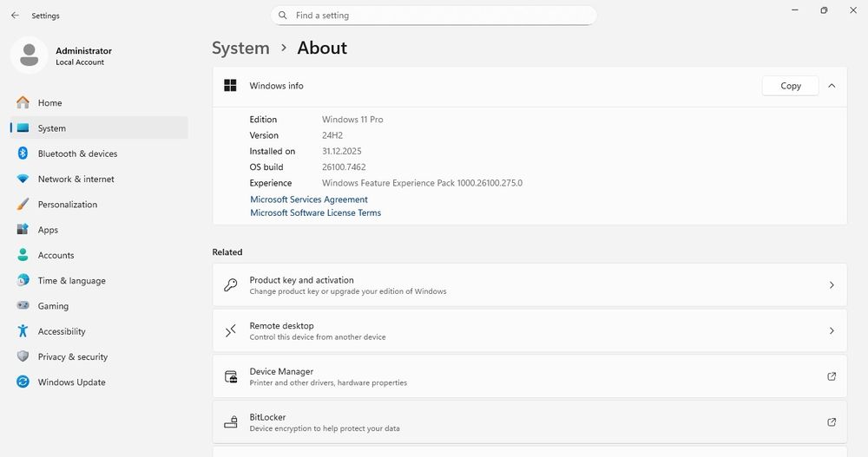Click the Administrator profile avatar
868x457 pixels.
point(29,55)
